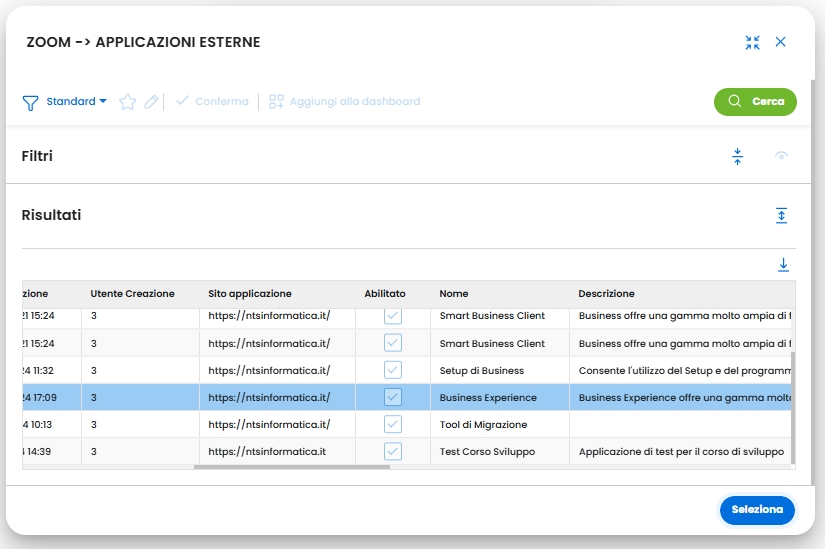The height and width of the screenshot is (549, 825).
Task: Sort by the Nome column header
Action: click(x=454, y=294)
